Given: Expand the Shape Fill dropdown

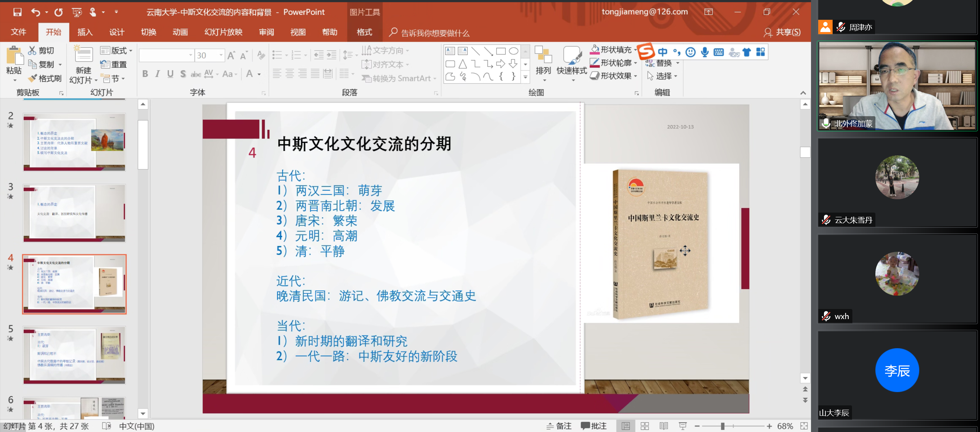Looking at the screenshot, I should click(x=635, y=50).
